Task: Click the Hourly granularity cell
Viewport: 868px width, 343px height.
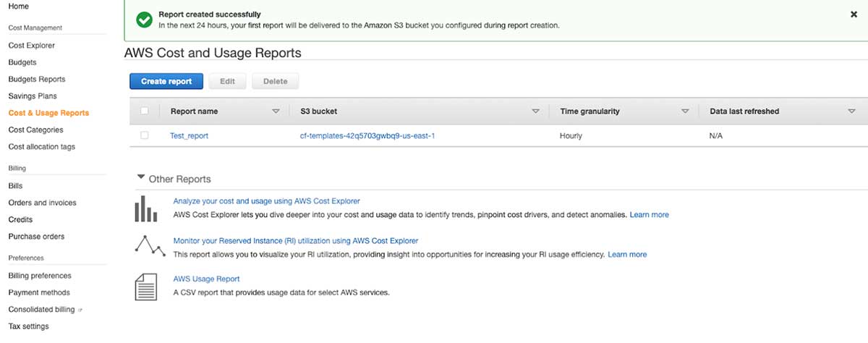Action: [x=571, y=135]
